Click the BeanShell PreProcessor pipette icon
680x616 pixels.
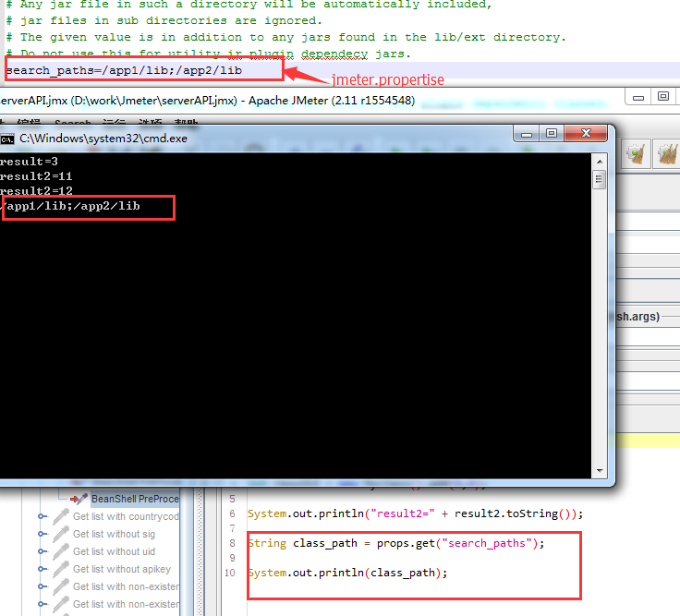[x=79, y=499]
